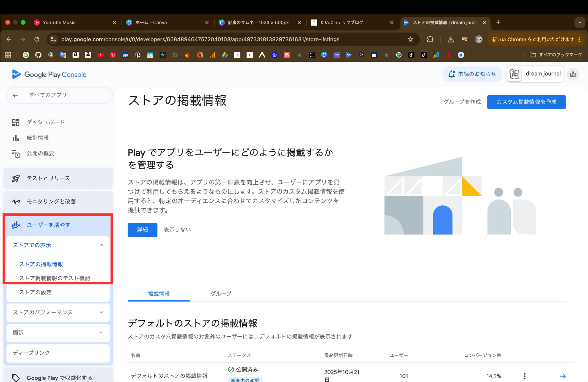Viewport: 588px width, 382px height.
Task: Click the 詳細 button
Action: [142, 229]
